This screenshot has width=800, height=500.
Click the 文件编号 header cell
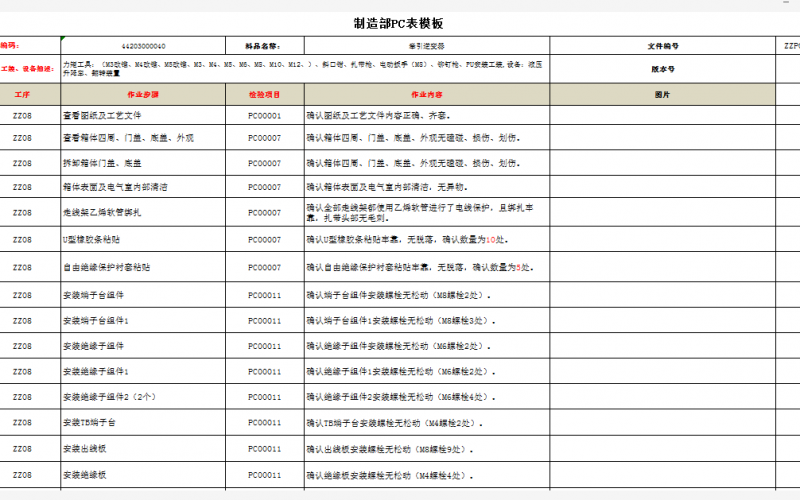pyautogui.click(x=662, y=46)
